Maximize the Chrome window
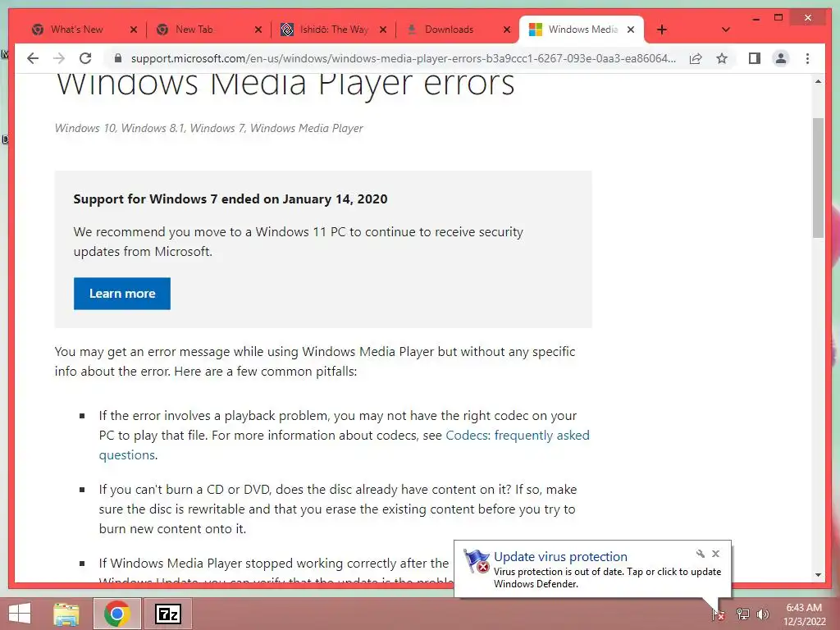Viewport: 840px width, 630px height. pos(778,18)
